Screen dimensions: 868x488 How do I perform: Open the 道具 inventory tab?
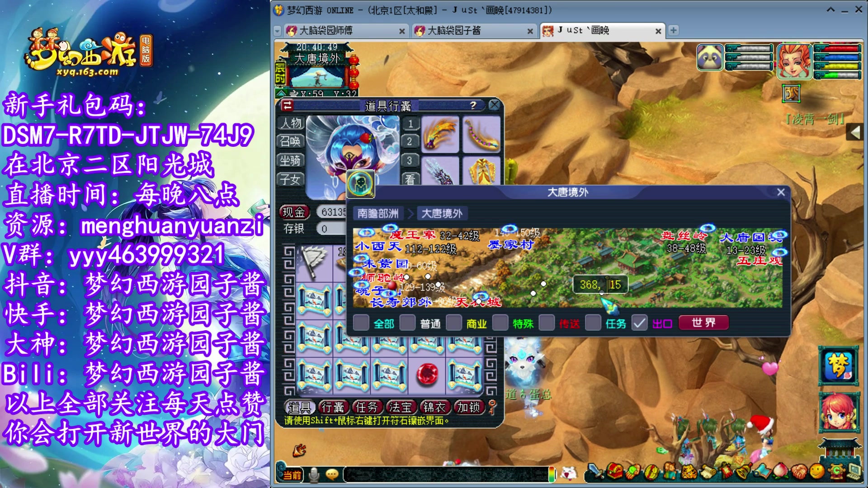[x=299, y=407]
